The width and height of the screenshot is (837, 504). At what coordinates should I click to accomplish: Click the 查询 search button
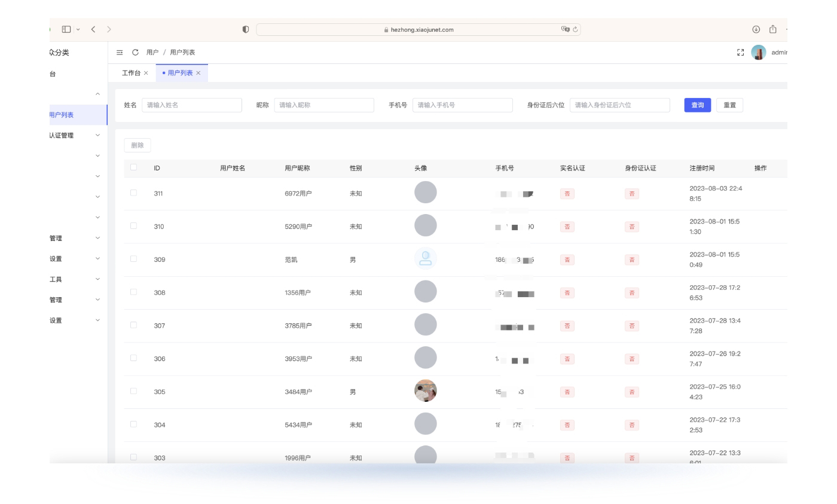697,105
